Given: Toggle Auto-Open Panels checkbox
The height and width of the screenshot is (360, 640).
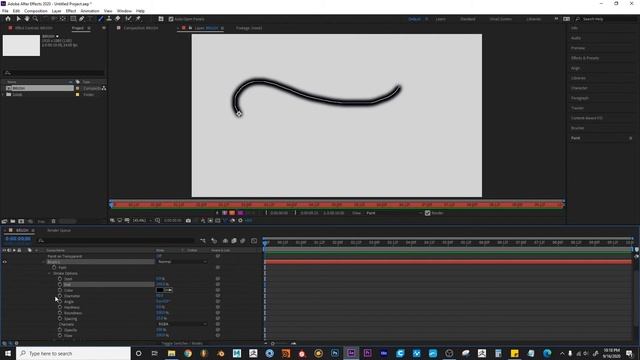Looking at the screenshot, I should [171, 19].
